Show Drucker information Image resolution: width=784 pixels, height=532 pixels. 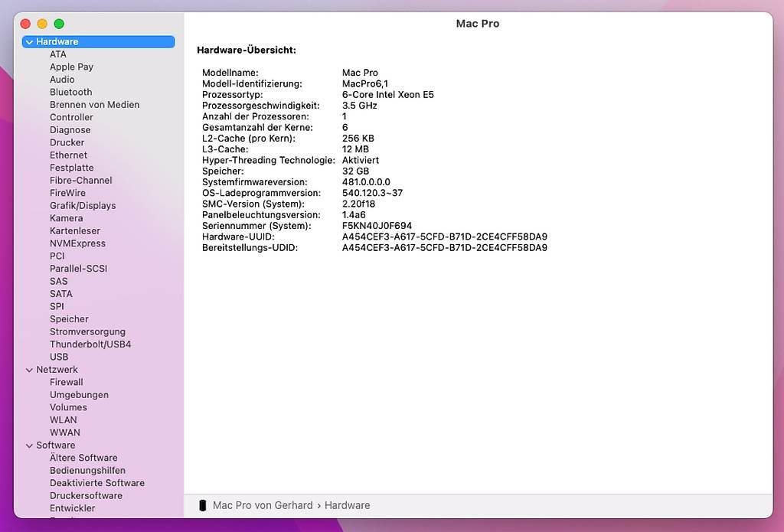(67, 142)
